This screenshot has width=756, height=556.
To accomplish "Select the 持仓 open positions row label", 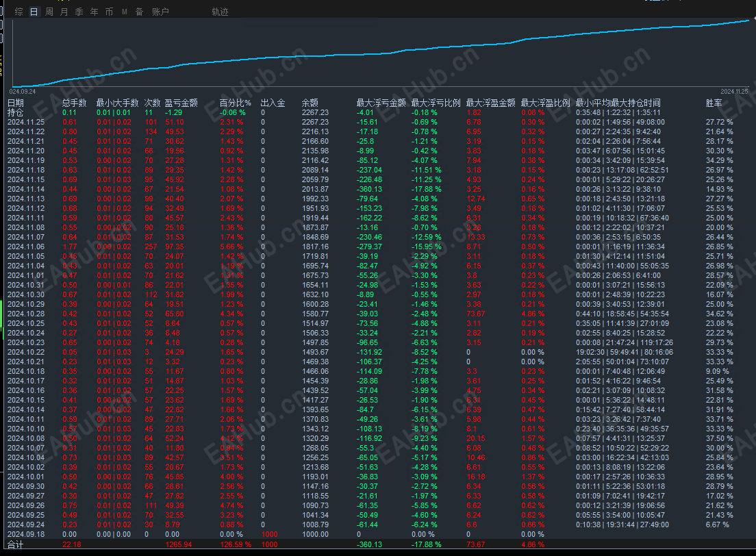I will (x=16, y=112).
